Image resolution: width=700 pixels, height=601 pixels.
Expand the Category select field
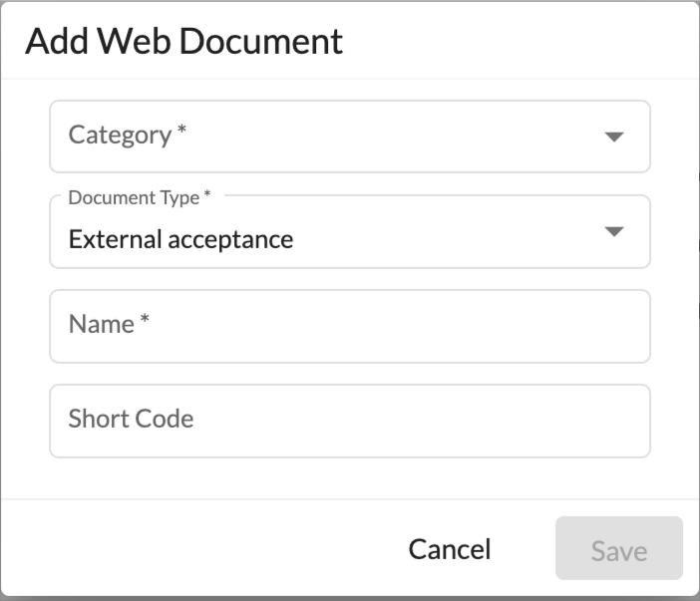350,137
